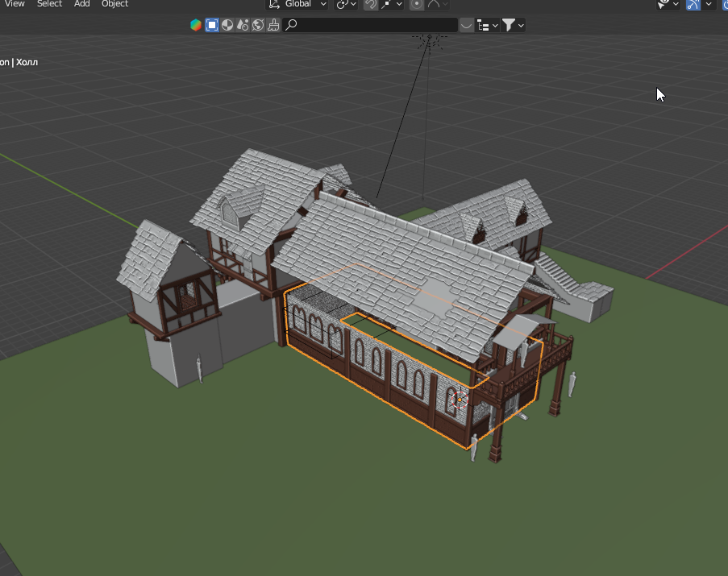Click the checkered sphere filter icon
728x576 pixels.
coord(227,25)
